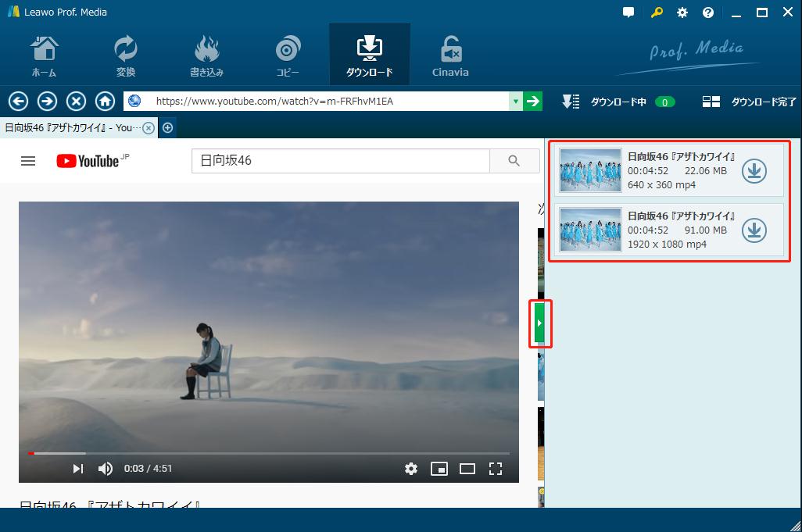The image size is (802, 532).
Task: Open application settings gear in title bar
Action: pyautogui.click(x=682, y=12)
